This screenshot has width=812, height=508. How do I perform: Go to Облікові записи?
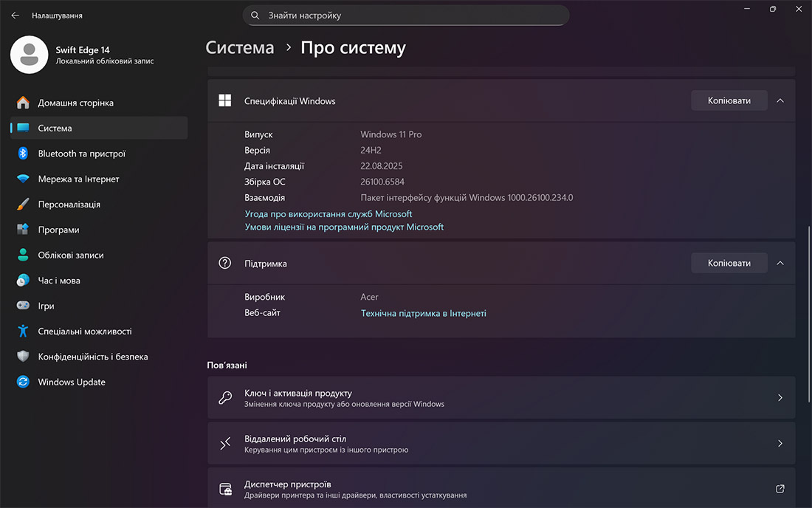click(x=99, y=255)
